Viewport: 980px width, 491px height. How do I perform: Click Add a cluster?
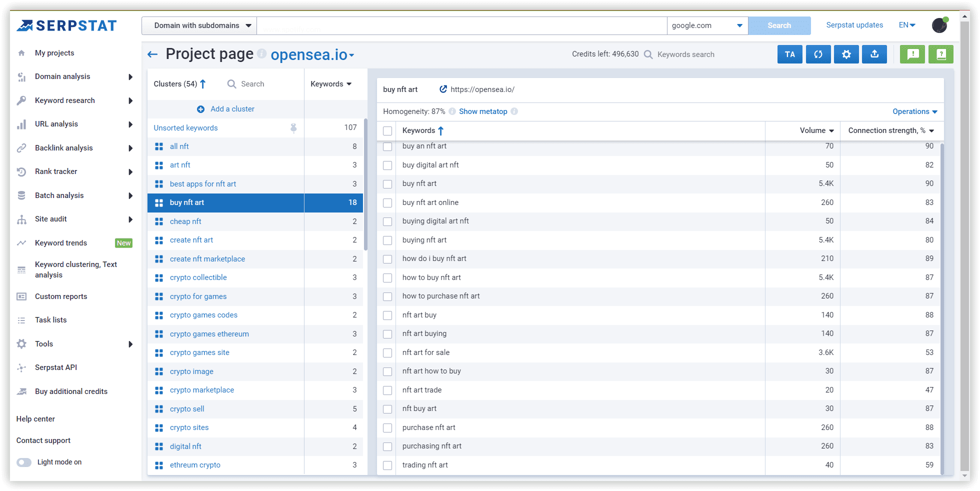(232, 109)
